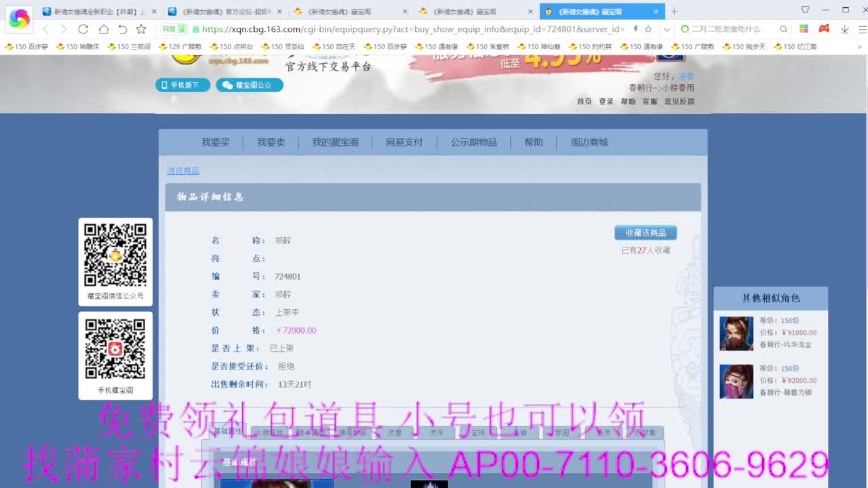Select 周边商城 in navigation menu
The image size is (868, 488).
(x=589, y=142)
